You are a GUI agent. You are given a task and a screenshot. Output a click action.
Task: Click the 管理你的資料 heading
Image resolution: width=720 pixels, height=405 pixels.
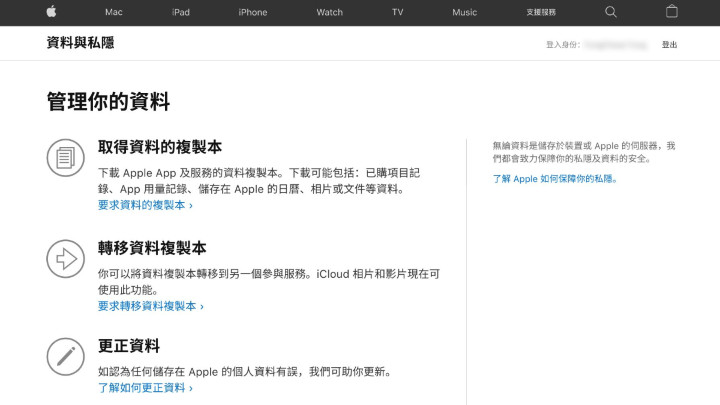(x=108, y=101)
